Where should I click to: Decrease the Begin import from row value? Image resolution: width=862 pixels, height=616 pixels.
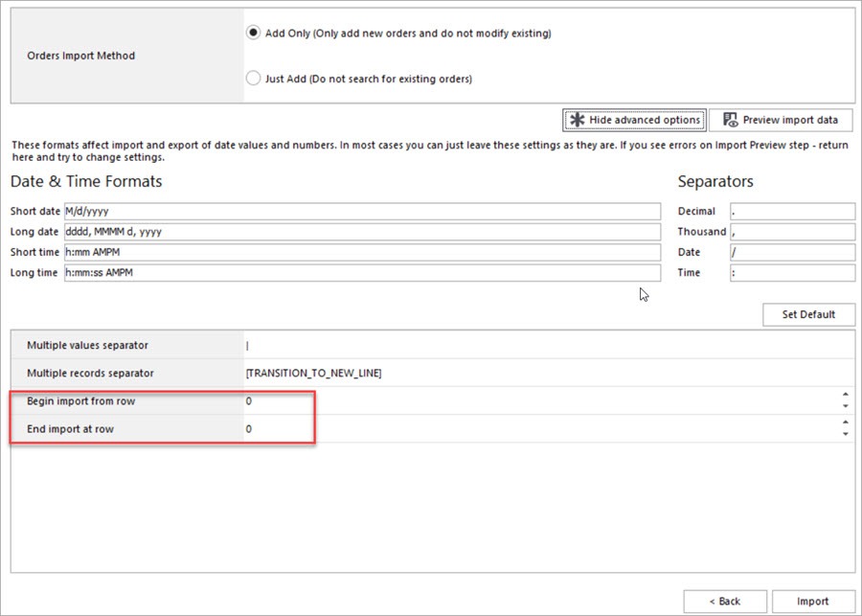pyautogui.click(x=845, y=407)
